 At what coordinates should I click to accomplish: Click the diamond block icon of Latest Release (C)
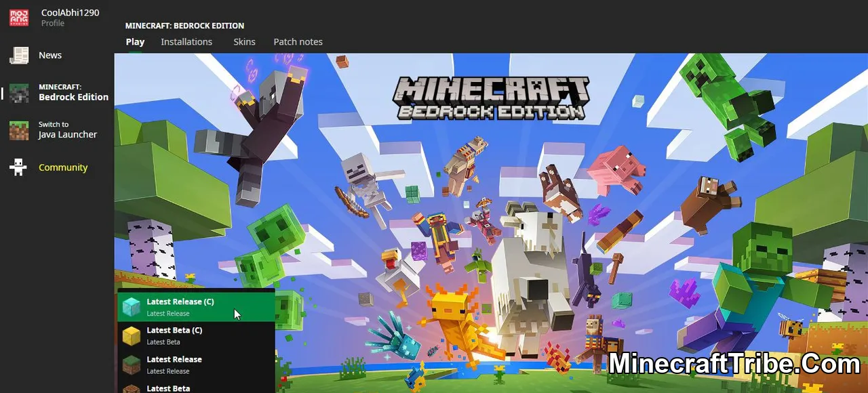[131, 308]
